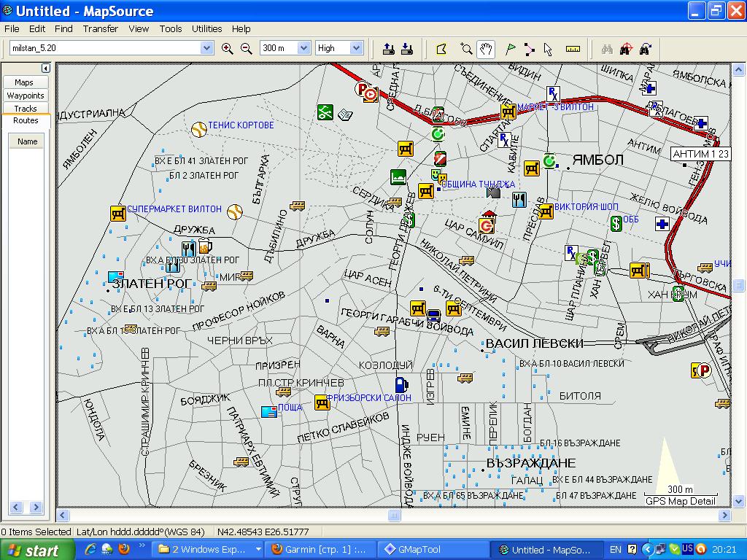The image size is (747, 560).
Task: Click the Name column header
Action: [x=27, y=141]
